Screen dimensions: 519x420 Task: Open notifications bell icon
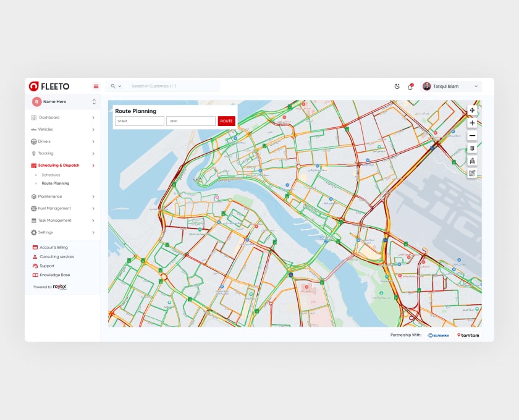410,86
